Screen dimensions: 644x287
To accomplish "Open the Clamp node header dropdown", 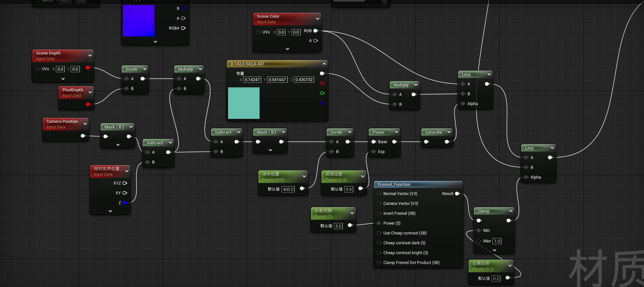I will tap(511, 211).
